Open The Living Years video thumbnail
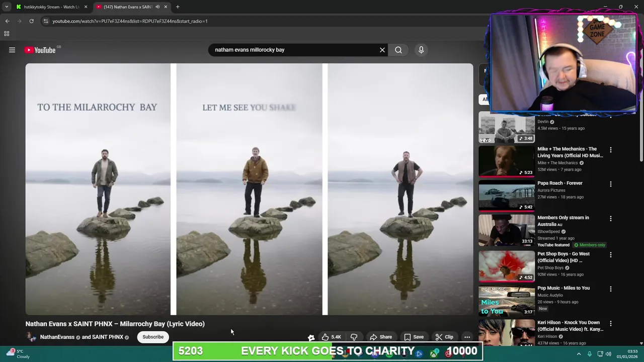644x362 pixels. click(x=506, y=162)
